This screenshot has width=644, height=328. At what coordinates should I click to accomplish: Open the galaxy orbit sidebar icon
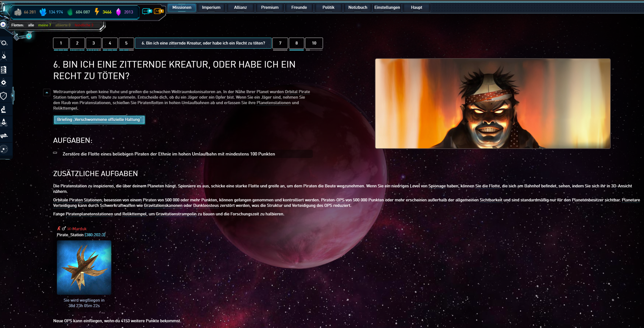pyautogui.click(x=4, y=149)
